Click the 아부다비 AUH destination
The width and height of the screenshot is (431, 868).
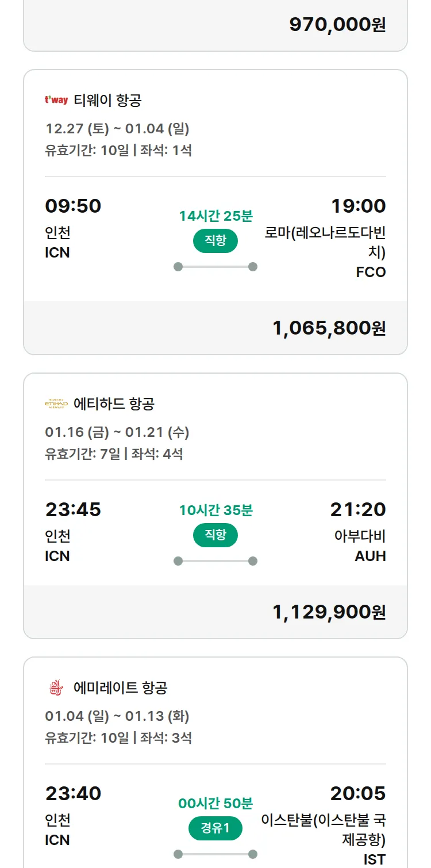tap(360, 546)
